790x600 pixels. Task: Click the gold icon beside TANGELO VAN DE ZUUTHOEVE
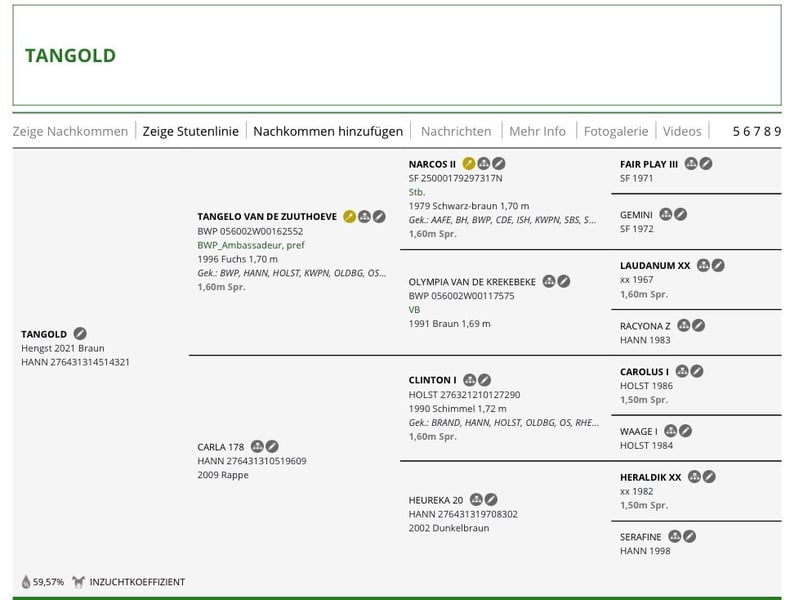point(349,215)
